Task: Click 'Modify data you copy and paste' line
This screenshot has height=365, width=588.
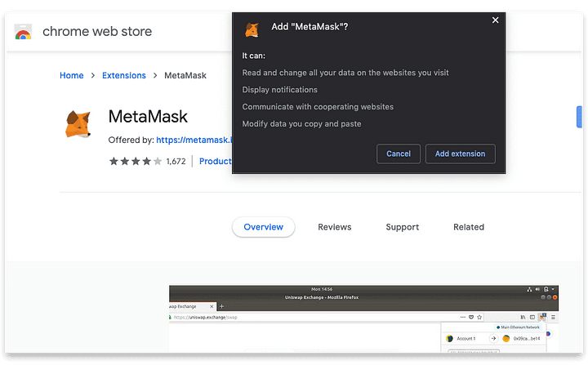Action: 301,124
